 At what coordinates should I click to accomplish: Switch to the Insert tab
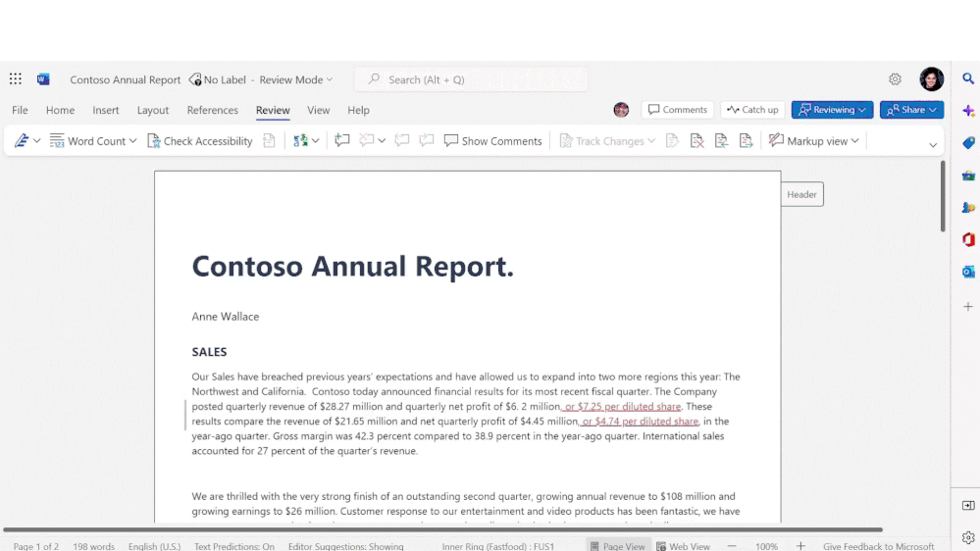coord(106,110)
